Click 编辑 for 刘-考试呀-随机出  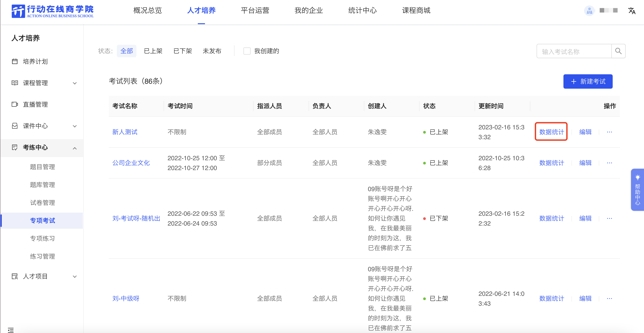[x=585, y=218]
